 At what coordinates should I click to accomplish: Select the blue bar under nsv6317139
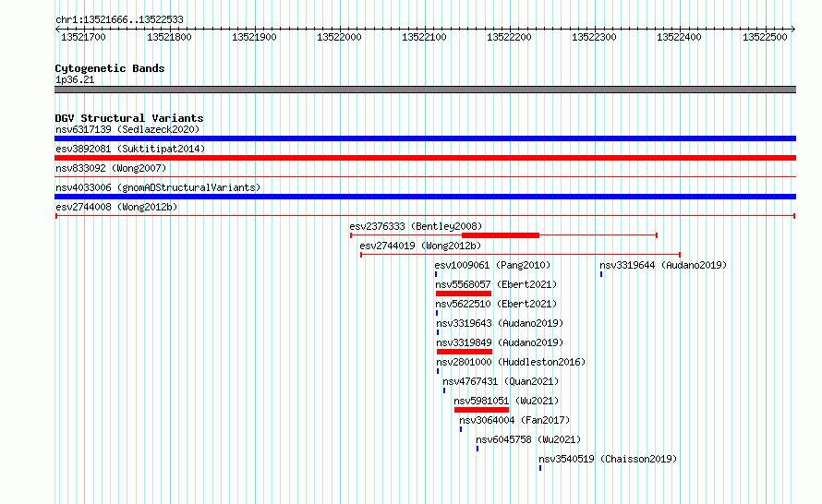tap(425, 138)
